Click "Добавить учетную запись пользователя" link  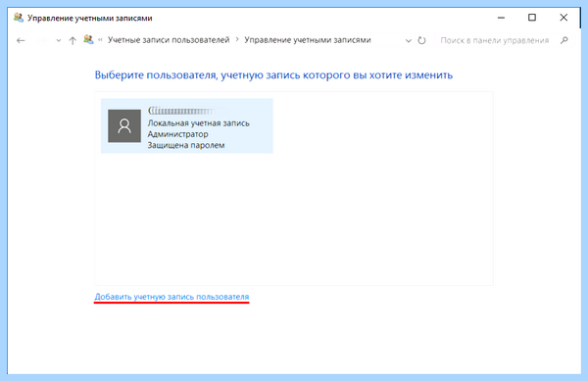pos(171,297)
